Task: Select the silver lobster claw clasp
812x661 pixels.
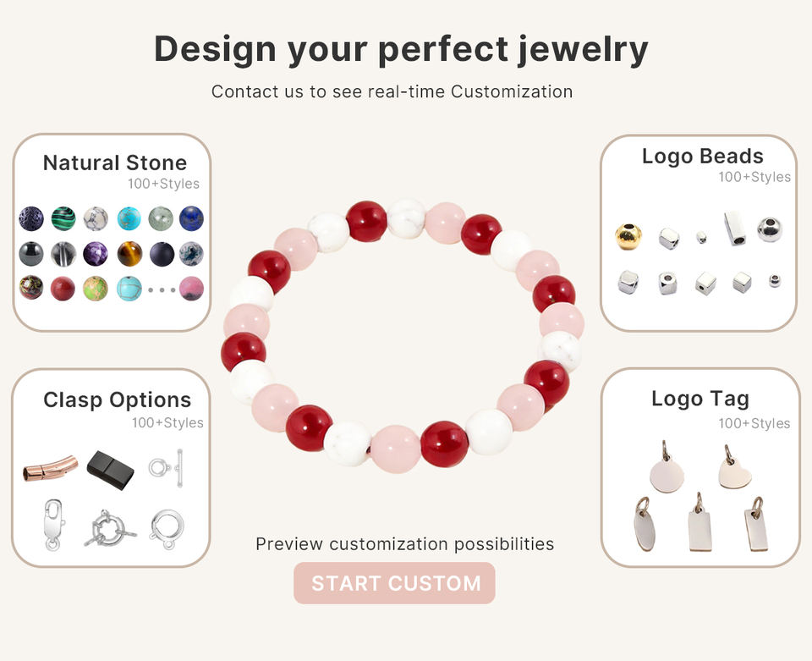Action: [x=53, y=524]
